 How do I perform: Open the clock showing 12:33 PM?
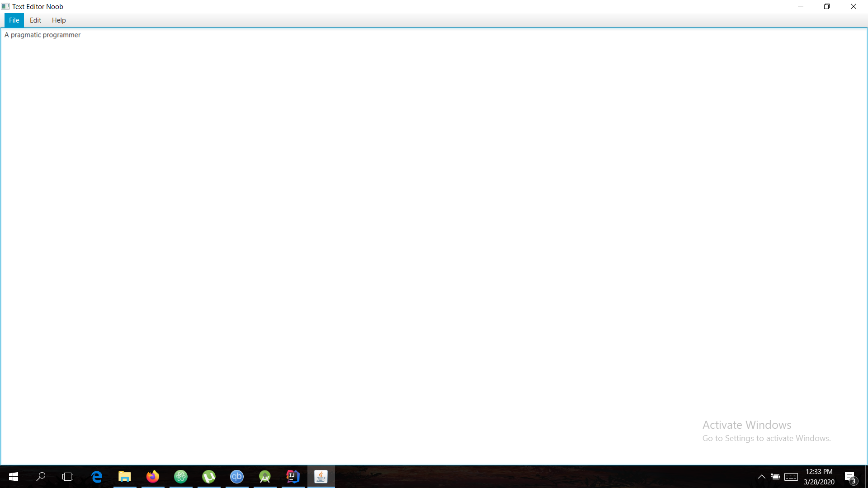coord(819,477)
